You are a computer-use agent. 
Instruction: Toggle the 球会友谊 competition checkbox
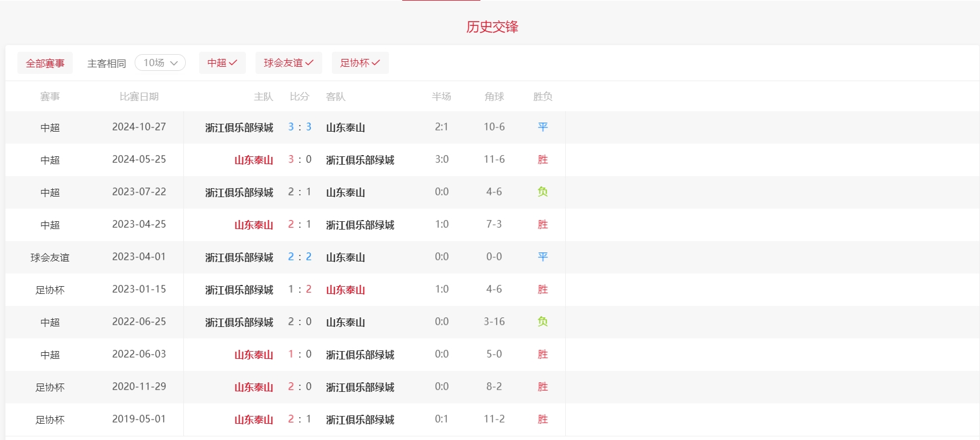tap(289, 63)
